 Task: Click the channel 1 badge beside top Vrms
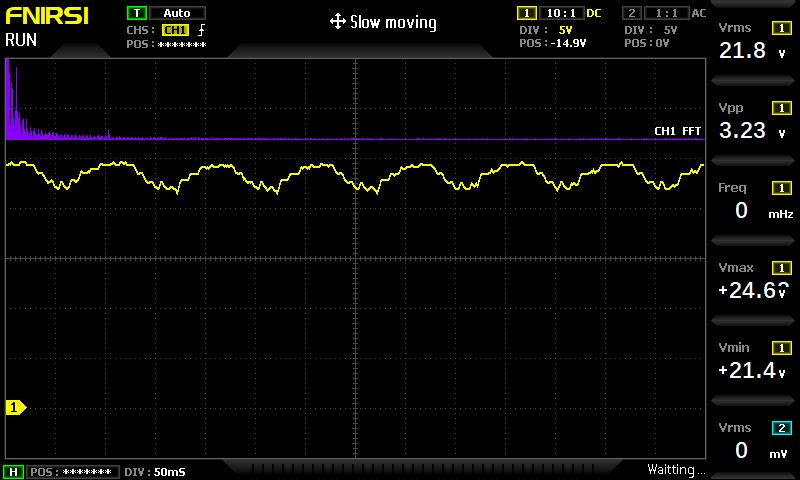coord(782,28)
